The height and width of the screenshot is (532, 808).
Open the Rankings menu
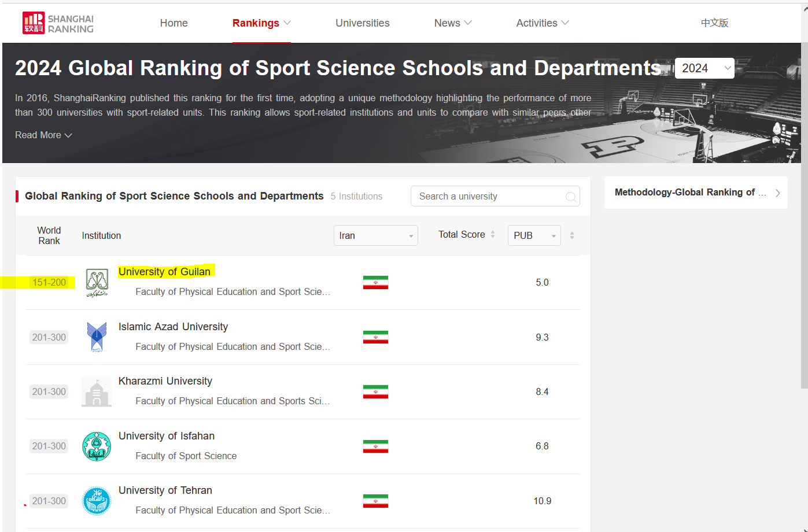261,23
